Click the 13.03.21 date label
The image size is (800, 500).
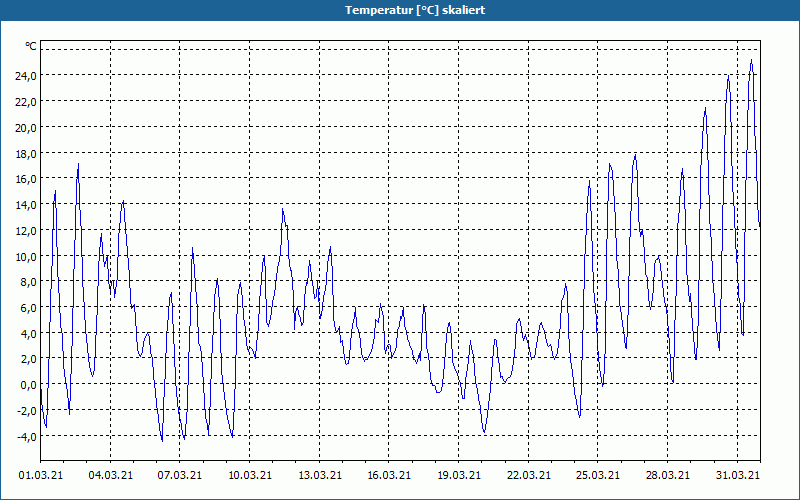pyautogui.click(x=320, y=475)
